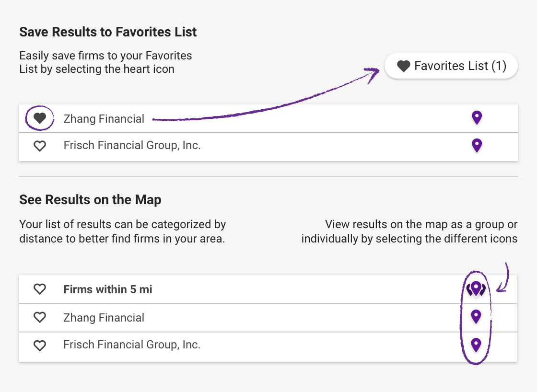This screenshot has height=392, width=537.
Task: Select the Zhang Financial name beside the filled heart
Action: 104,119
